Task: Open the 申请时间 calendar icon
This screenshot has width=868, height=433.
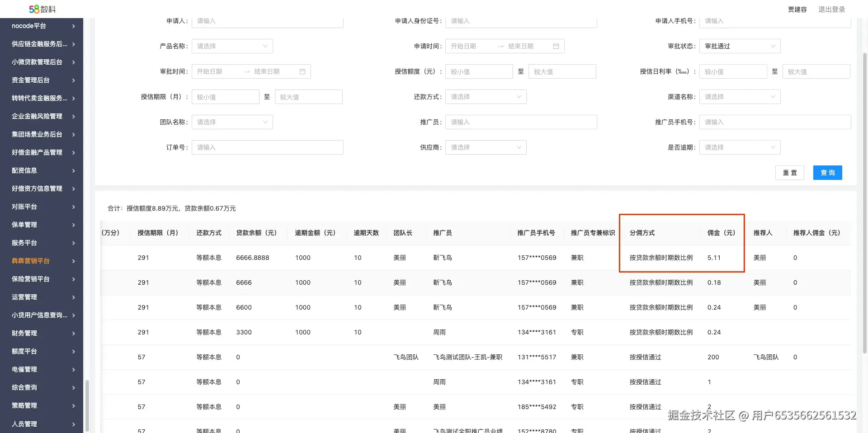Action: click(556, 46)
